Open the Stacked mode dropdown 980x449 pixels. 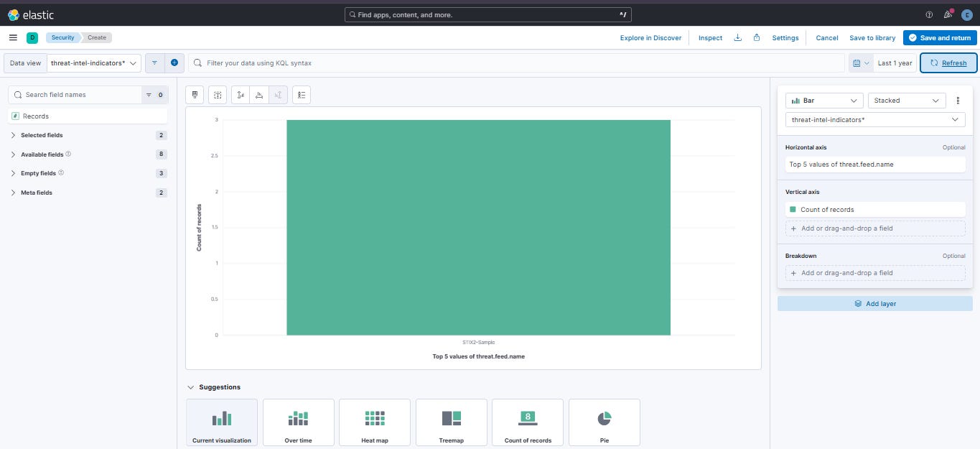click(x=906, y=101)
